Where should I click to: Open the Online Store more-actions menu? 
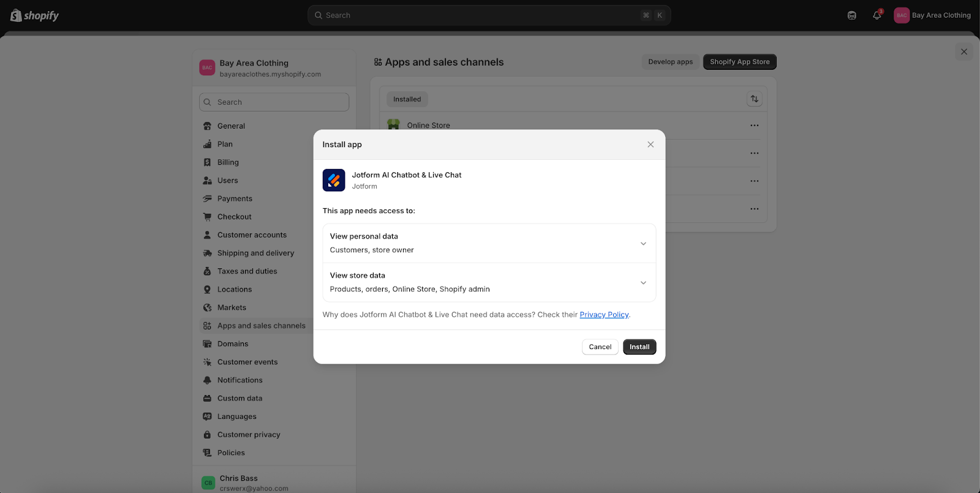tap(755, 126)
